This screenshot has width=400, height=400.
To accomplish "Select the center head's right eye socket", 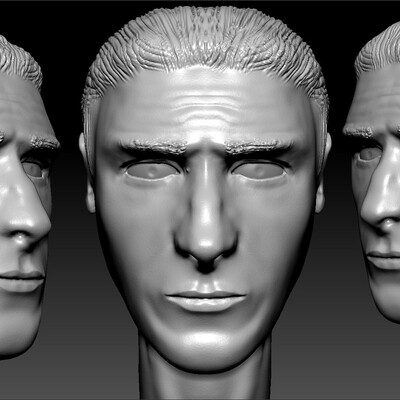I will (259, 171).
